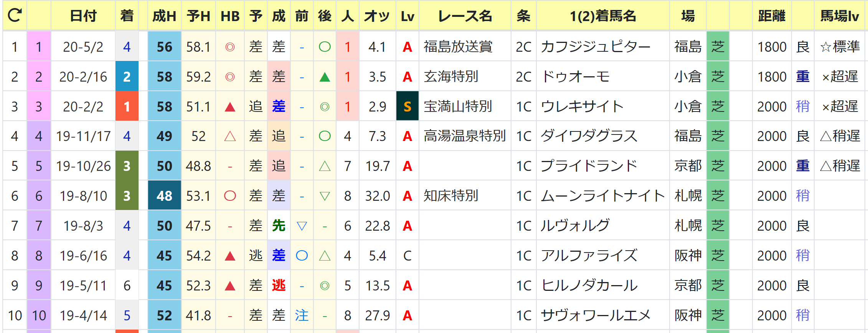Click the green 芝 cell in 京都 ヒルノダカール row
The width and height of the screenshot is (868, 333).
point(718,285)
